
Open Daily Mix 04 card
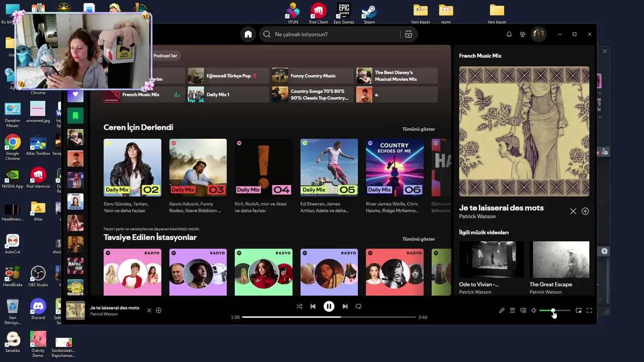[x=263, y=176]
